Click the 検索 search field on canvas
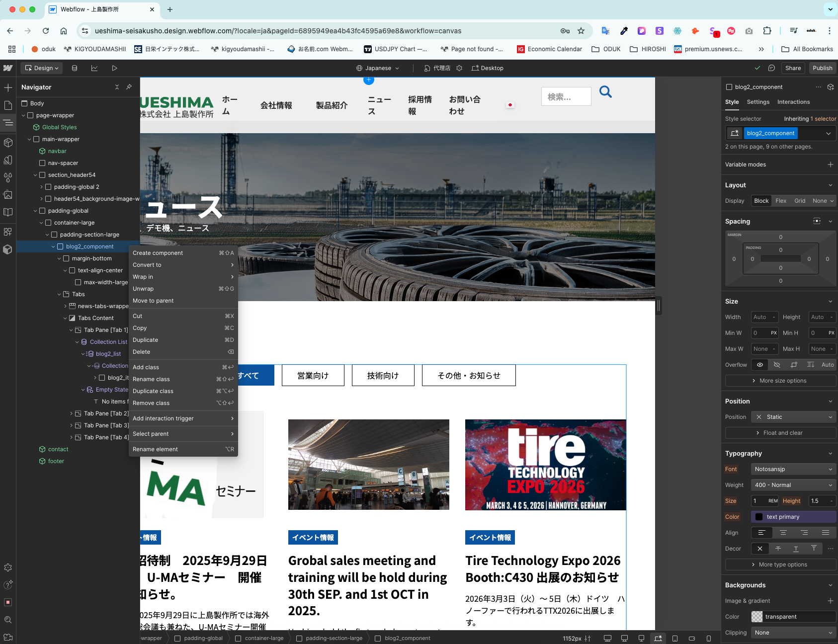 [566, 97]
